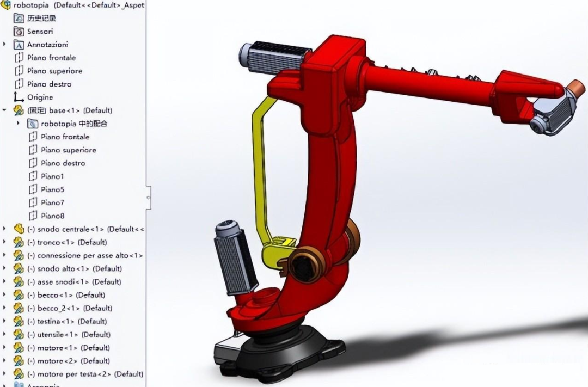Screen dimensions: 588x387
Task: Select the Sensori folder icon
Action: click(19, 32)
